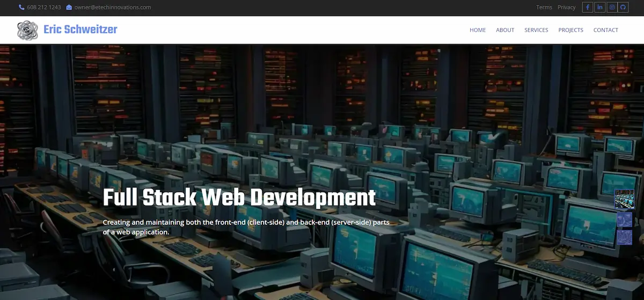Open the Facebook social icon

(588, 8)
